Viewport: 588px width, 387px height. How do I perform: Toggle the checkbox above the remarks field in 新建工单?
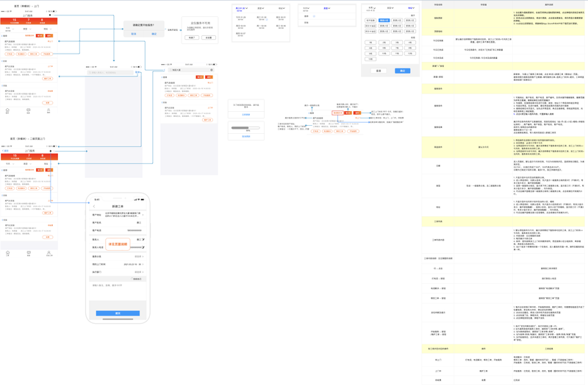[132, 279]
